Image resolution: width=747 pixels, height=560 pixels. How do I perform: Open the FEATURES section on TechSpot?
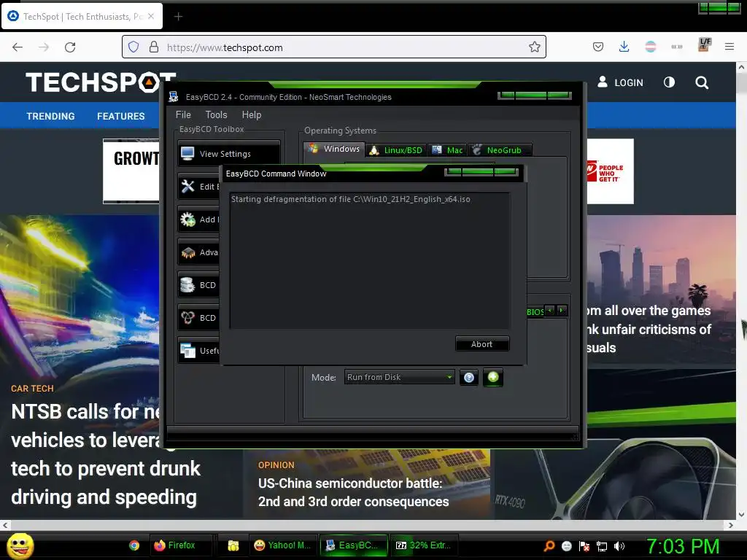[121, 116]
